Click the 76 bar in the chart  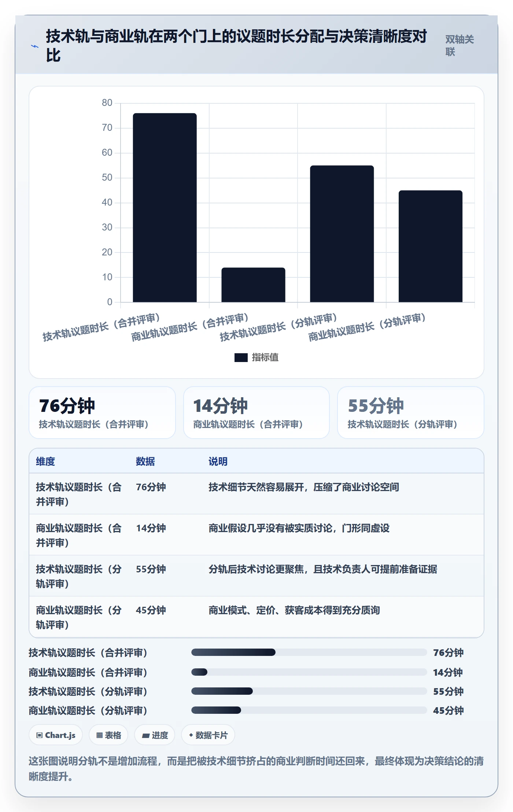165,207
